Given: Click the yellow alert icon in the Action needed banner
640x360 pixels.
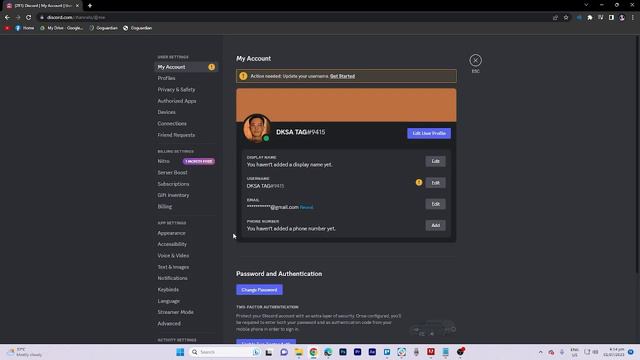Looking at the screenshot, I should (243, 76).
